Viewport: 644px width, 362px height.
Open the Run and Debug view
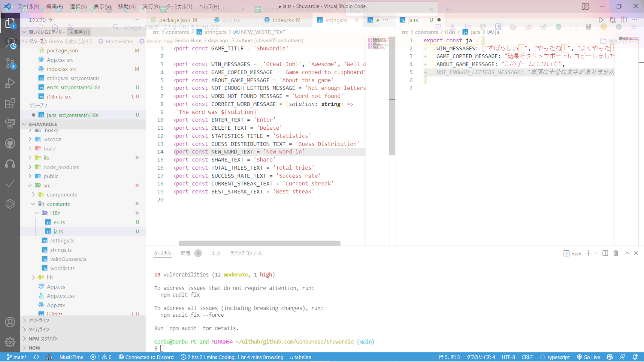(10, 83)
